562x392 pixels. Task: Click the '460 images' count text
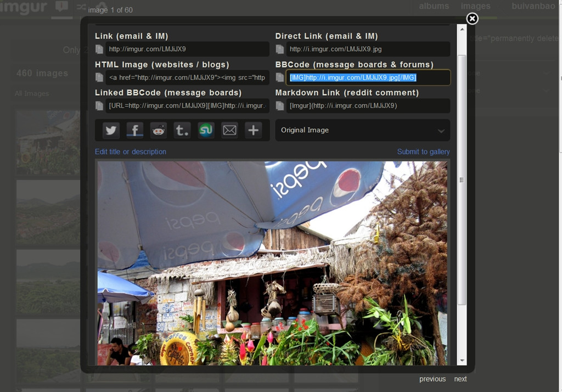click(42, 73)
